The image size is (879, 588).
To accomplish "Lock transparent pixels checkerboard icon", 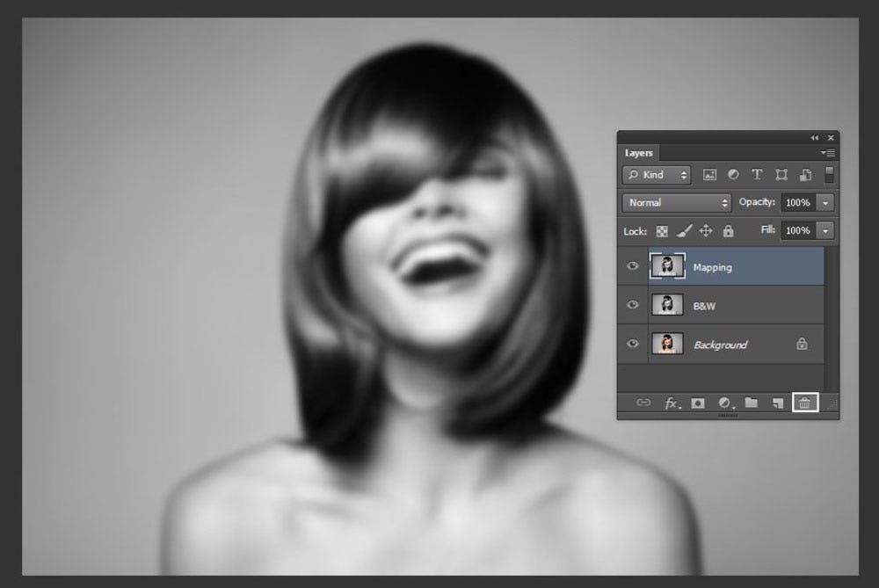I will 662,231.
